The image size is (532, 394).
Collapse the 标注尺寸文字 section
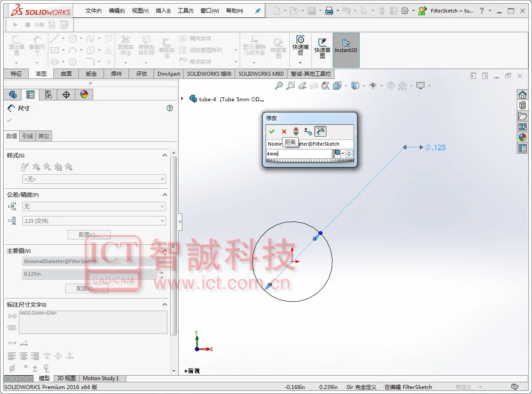coord(164,304)
